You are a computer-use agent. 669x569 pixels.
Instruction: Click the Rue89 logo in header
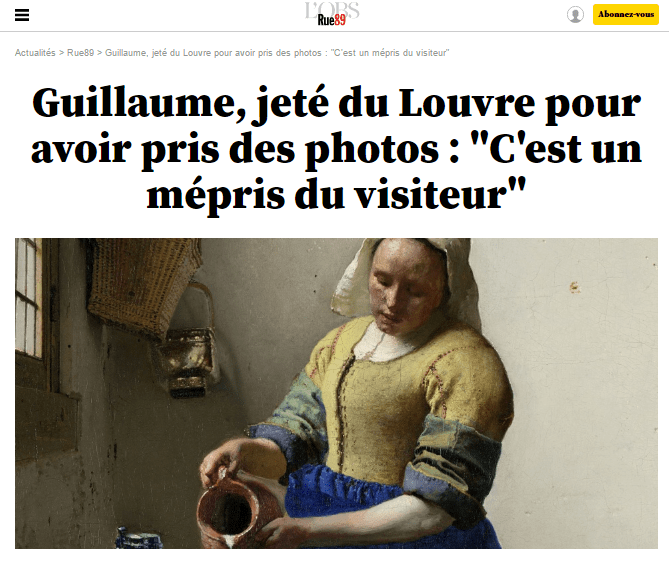coord(332,20)
